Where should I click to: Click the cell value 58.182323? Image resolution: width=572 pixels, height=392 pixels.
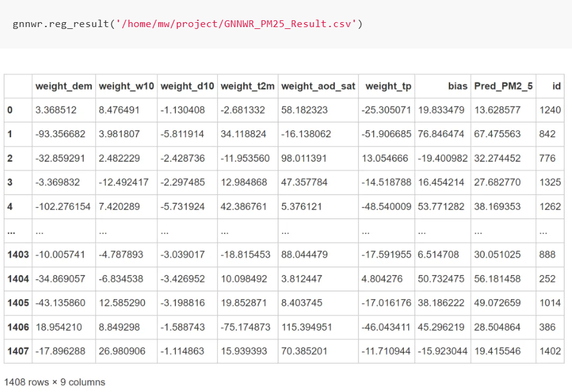click(x=304, y=110)
